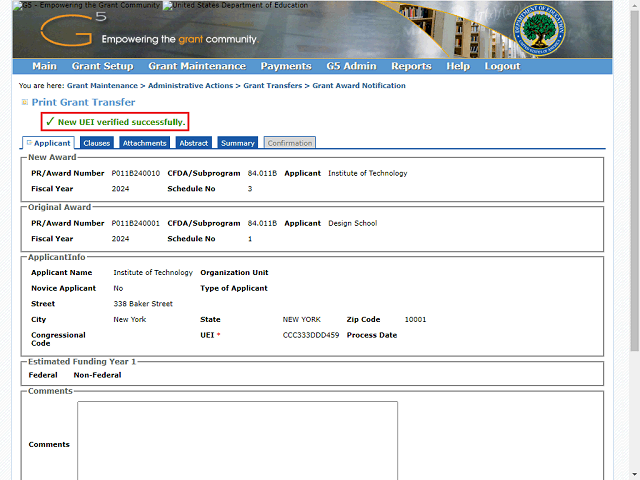Open the Grant Setup menu
Viewport: 640px width, 480px height.
click(102, 66)
